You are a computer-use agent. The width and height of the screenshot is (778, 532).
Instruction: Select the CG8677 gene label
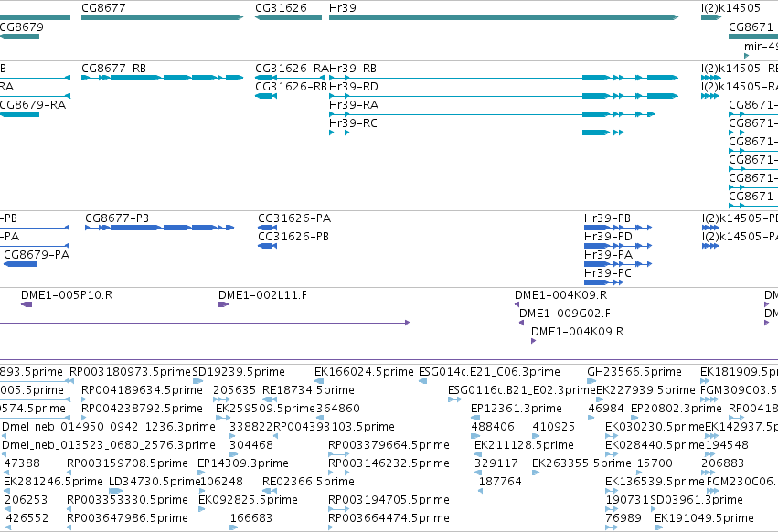pyautogui.click(x=103, y=8)
